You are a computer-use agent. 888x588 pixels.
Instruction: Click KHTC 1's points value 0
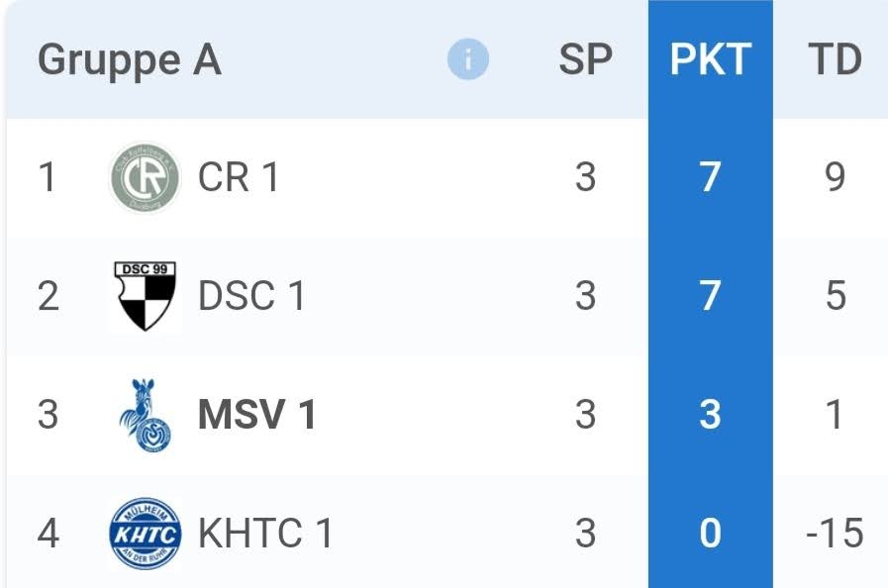click(710, 534)
